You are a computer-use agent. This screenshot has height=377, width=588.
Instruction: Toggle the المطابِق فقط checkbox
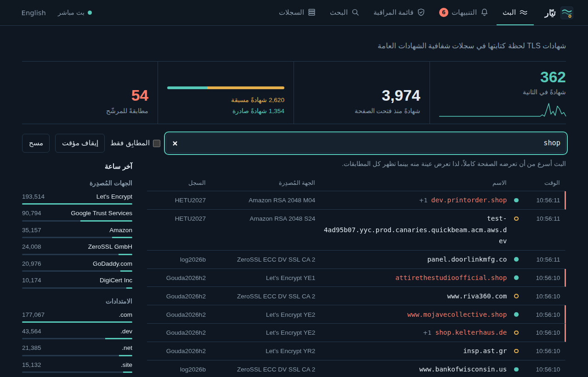pyautogui.click(x=157, y=143)
